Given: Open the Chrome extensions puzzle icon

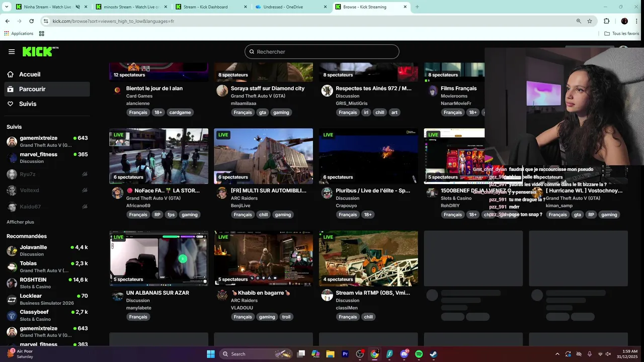Looking at the screenshot, I should tap(606, 21).
